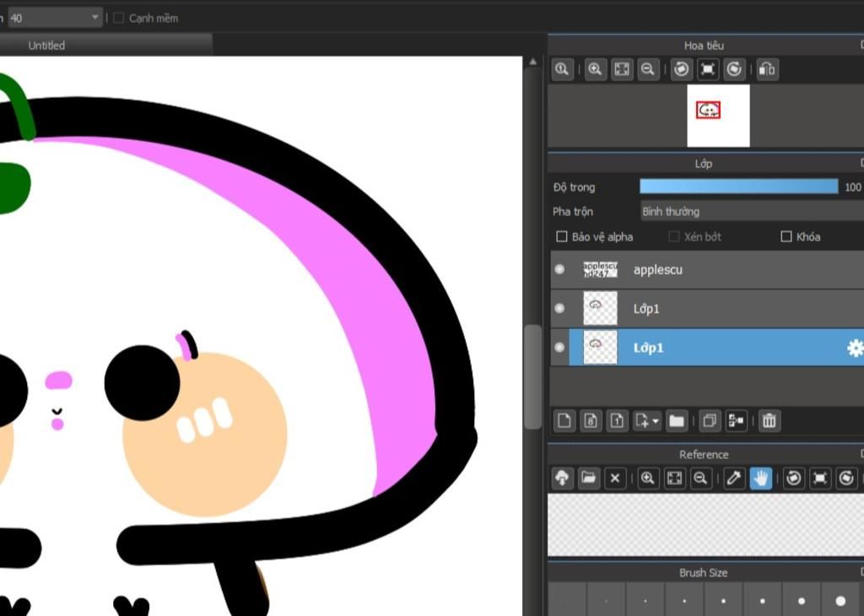Click the highlighted Lớp1 layer name
864x616 pixels.
point(648,348)
